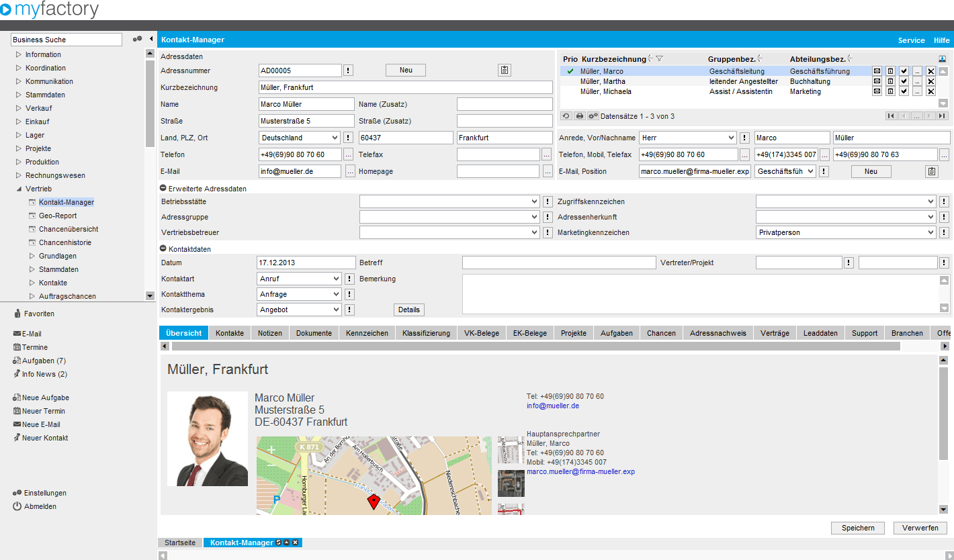This screenshot has width=954, height=560.
Task: Open the Notizen tab
Action: [x=270, y=333]
